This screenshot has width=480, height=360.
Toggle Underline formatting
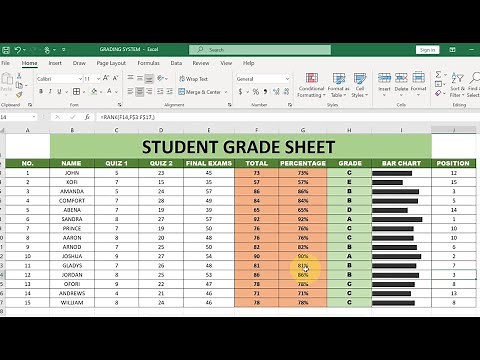coord(59,91)
